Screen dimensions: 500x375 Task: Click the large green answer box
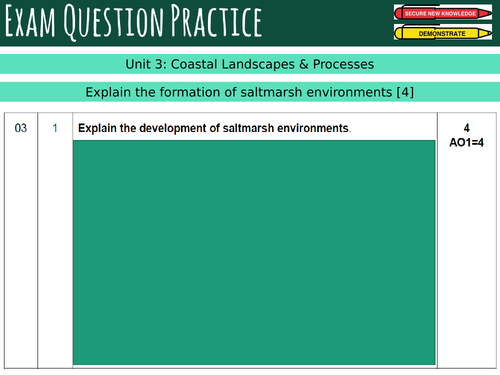(x=254, y=253)
